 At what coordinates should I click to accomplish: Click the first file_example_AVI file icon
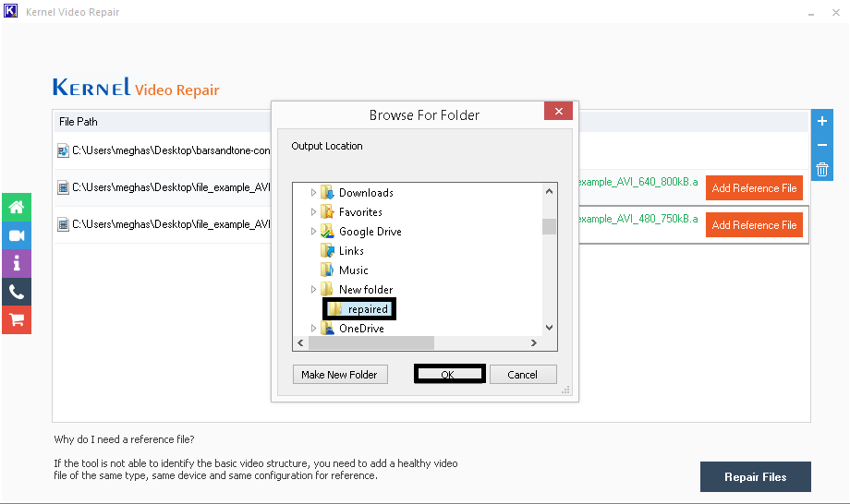click(x=63, y=187)
